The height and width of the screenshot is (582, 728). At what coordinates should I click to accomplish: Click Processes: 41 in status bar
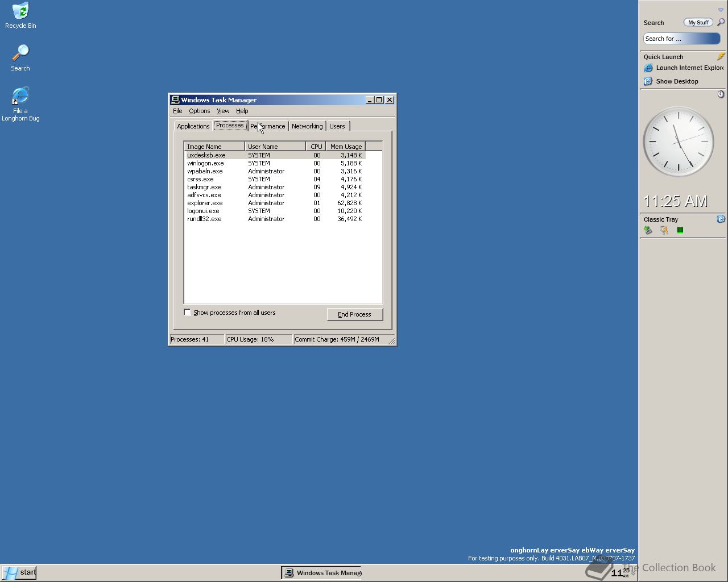point(197,339)
